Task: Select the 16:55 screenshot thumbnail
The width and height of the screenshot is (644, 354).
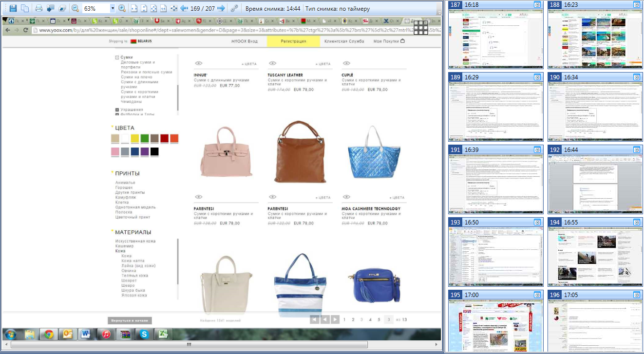Action: pos(595,252)
